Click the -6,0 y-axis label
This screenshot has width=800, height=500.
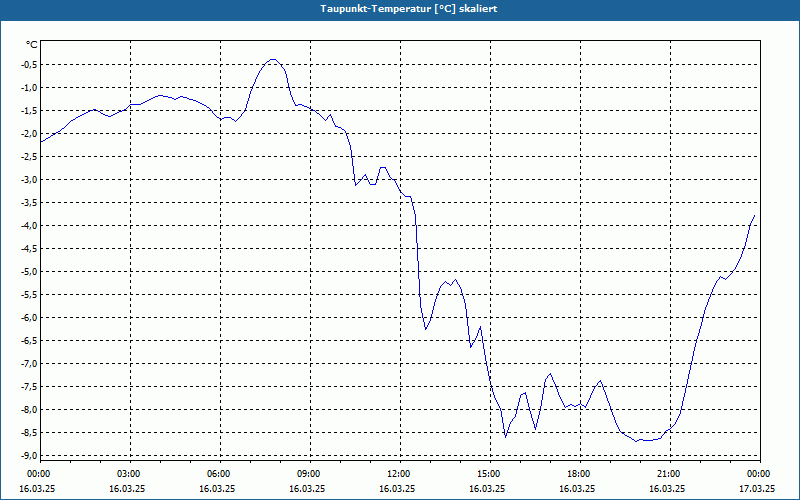pos(29,317)
